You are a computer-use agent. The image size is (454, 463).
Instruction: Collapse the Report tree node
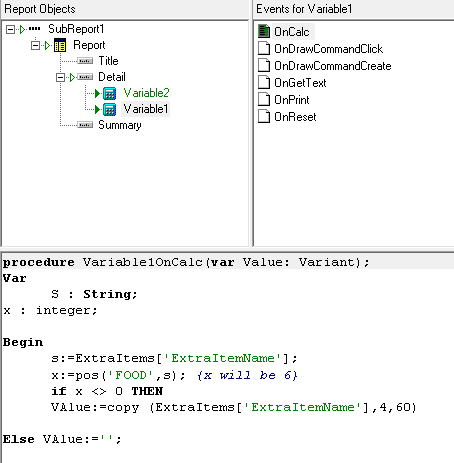pyautogui.click(x=35, y=45)
